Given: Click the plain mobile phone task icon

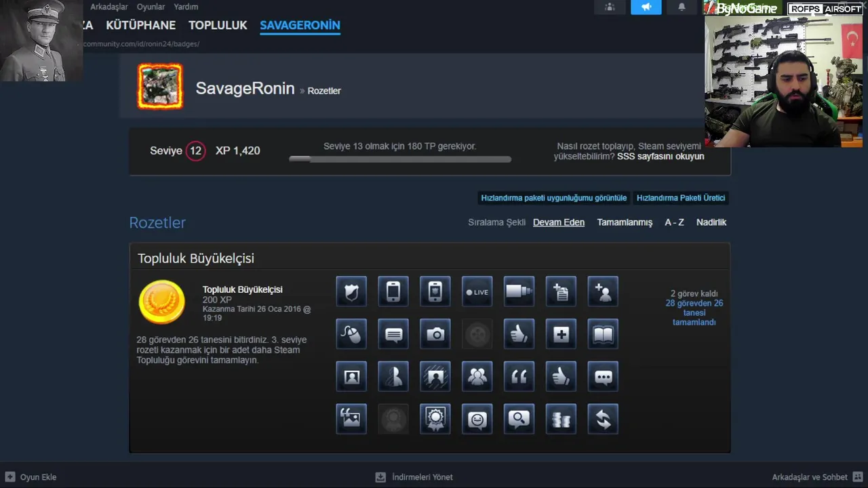Looking at the screenshot, I should pos(393,292).
